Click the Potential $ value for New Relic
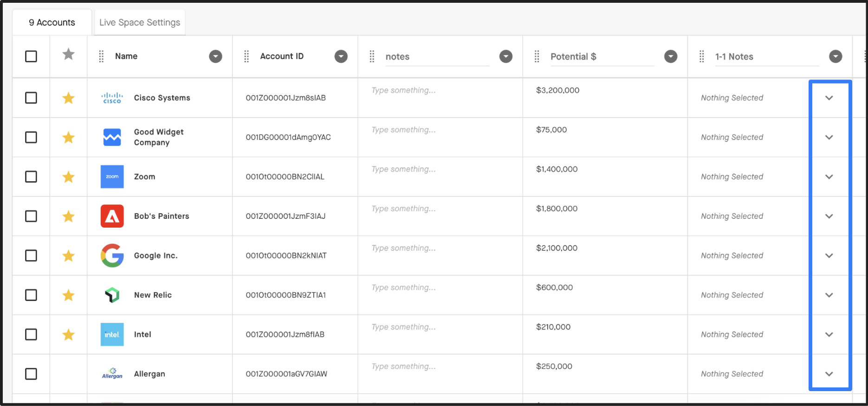Screen dimensions: 868x406 point(554,288)
